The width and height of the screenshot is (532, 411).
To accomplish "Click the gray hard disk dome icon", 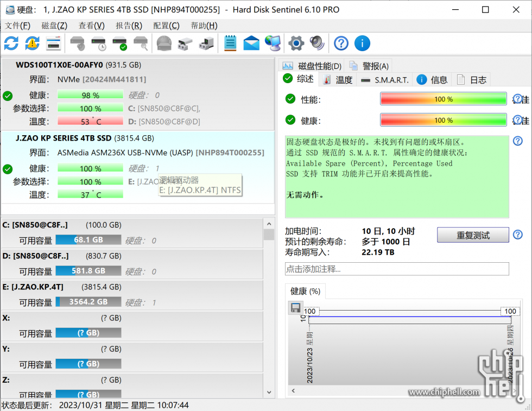I will pos(164,43).
